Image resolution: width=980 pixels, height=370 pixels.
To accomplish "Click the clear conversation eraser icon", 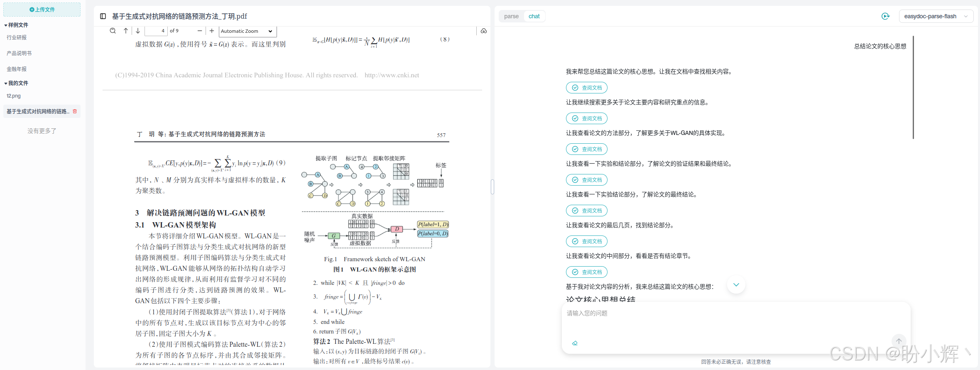I will point(575,343).
